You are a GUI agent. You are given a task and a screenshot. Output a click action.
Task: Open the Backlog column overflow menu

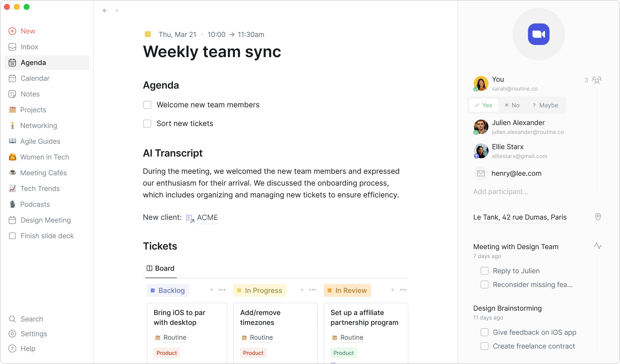(222, 290)
